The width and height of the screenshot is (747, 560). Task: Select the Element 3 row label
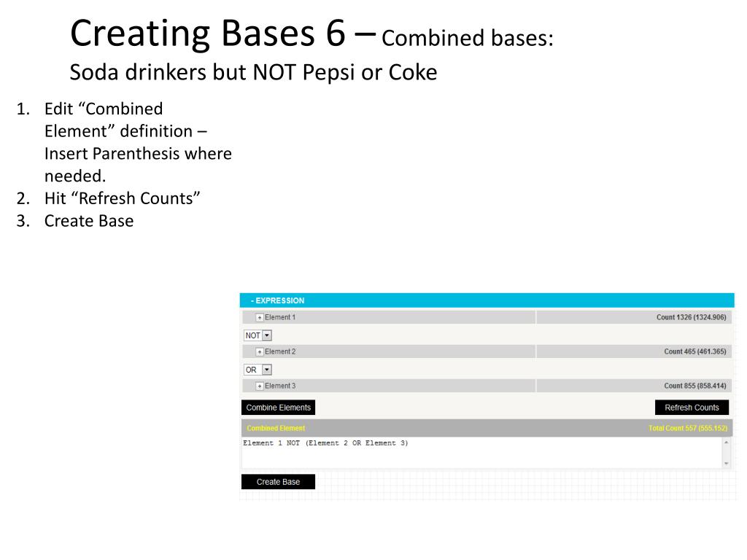(280, 386)
